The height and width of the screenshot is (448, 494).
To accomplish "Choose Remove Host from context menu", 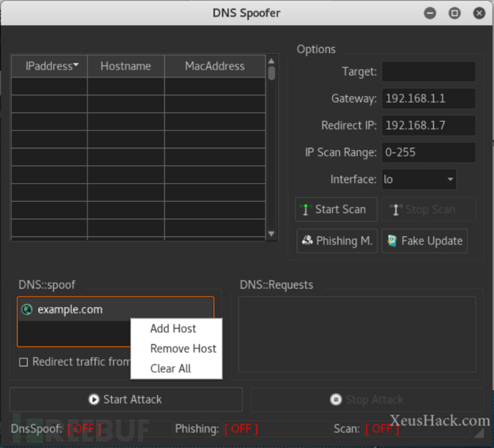I will point(183,349).
